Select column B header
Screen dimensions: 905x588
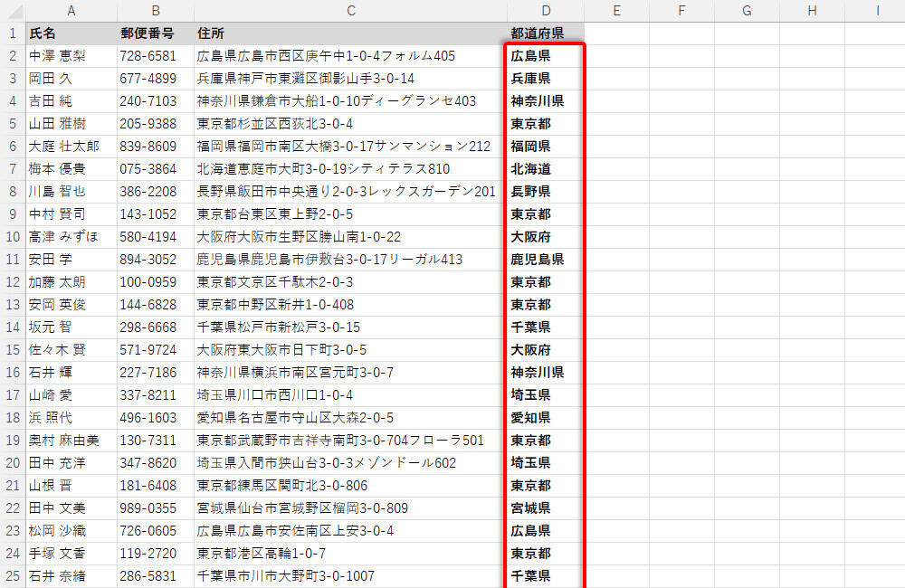(155, 11)
